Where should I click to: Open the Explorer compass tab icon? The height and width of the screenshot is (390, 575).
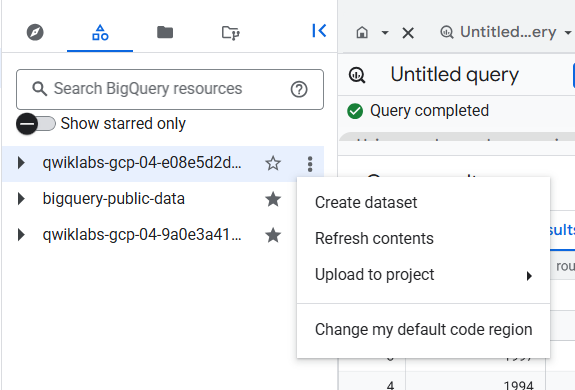tap(35, 32)
